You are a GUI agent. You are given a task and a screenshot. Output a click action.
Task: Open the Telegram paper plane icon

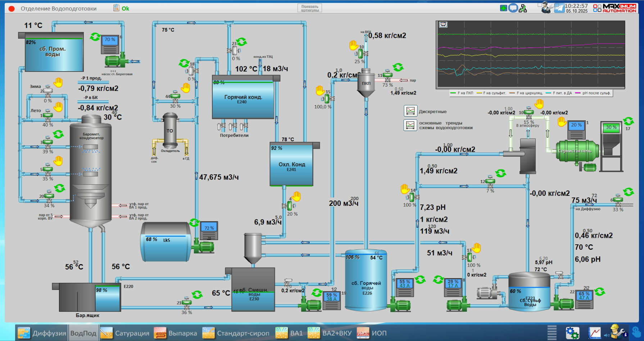click(x=559, y=8)
